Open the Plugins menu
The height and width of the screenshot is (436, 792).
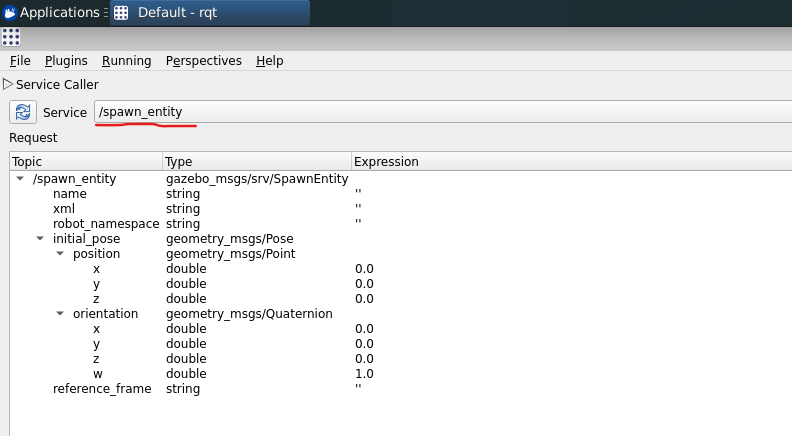click(66, 61)
